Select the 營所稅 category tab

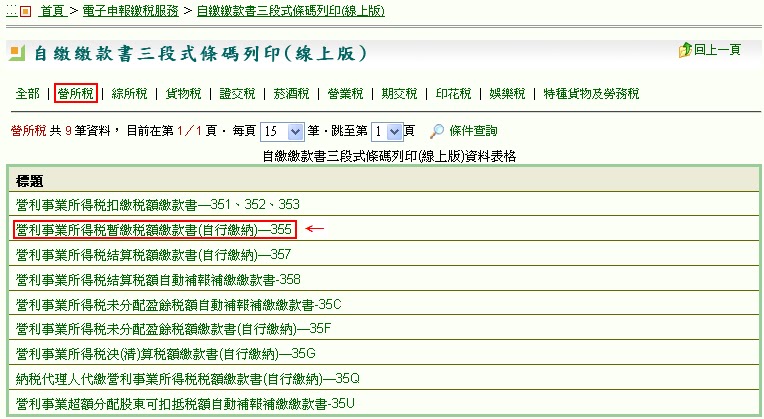click(76, 93)
